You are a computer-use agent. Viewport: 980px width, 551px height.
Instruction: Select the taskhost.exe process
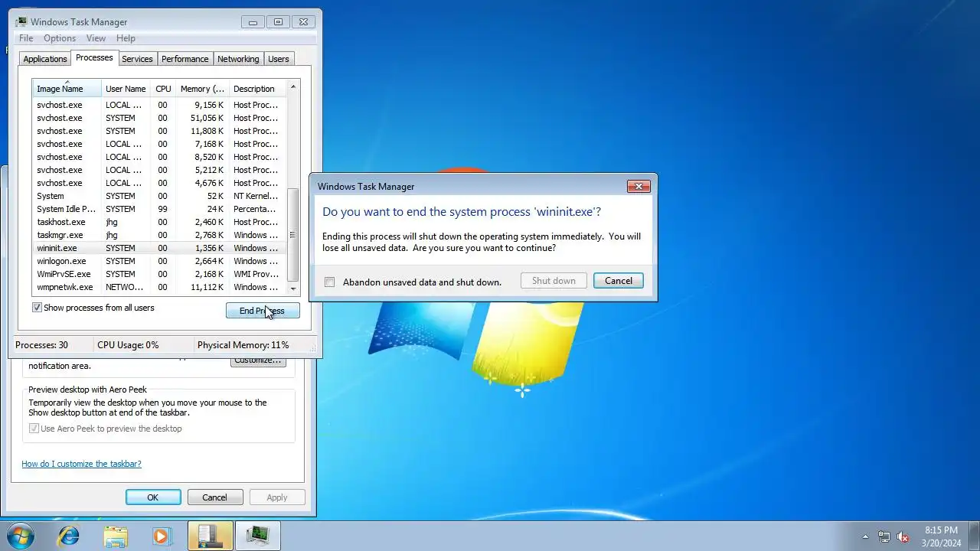159,222
